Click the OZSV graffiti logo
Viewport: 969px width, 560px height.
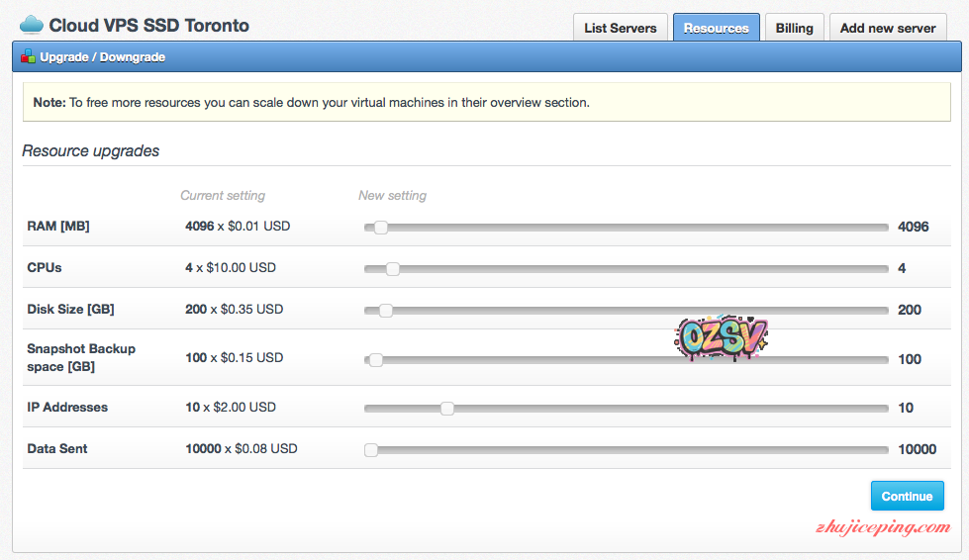(x=721, y=338)
